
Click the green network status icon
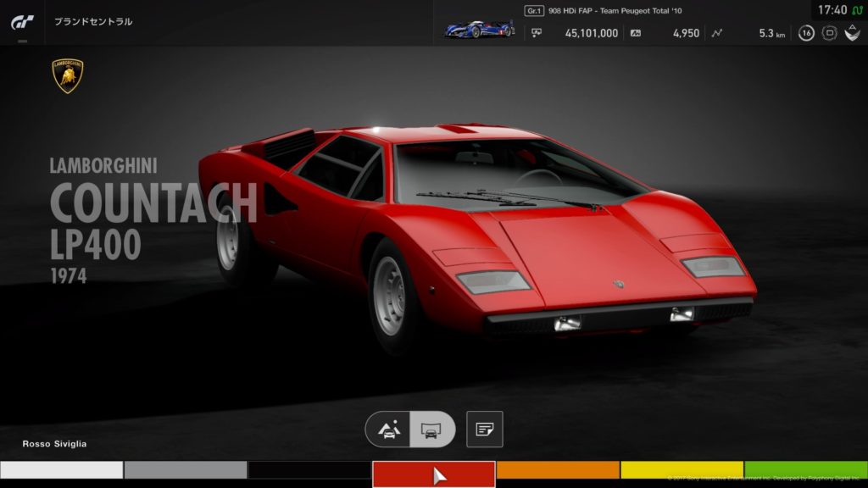coord(858,10)
